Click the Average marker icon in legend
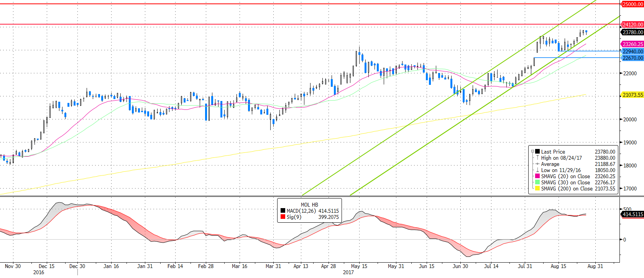The width and height of the screenshot is (644, 278). point(537,164)
